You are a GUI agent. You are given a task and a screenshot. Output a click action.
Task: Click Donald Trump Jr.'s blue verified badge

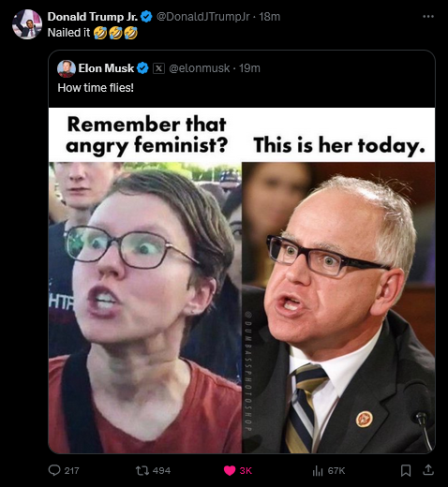[146, 16]
